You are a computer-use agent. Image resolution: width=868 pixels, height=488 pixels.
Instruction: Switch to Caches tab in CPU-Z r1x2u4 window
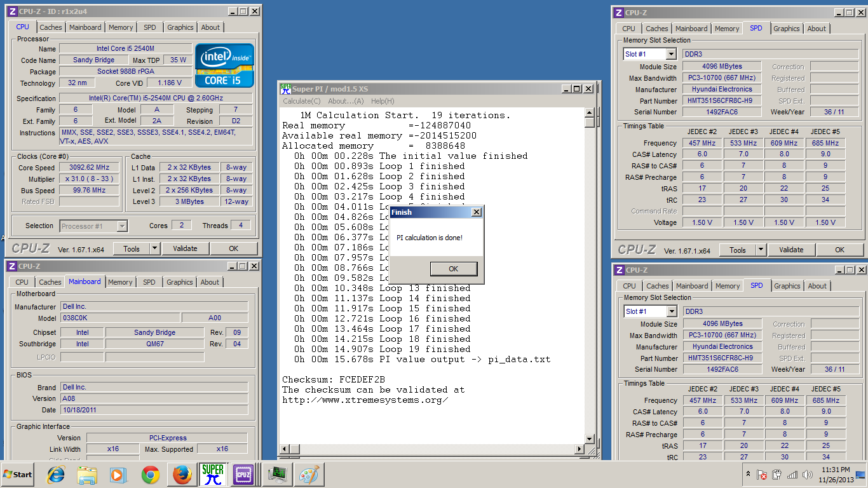(51, 27)
